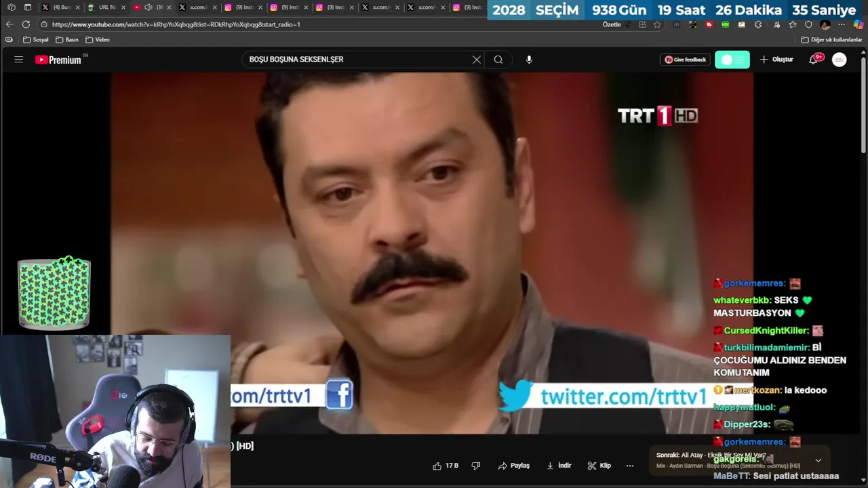Image resolution: width=868 pixels, height=488 pixels.
Task: Click Dipper23s username in chat
Action: [x=747, y=424]
